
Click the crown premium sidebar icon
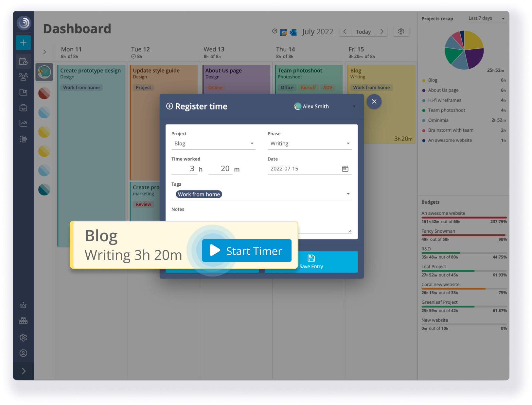click(x=23, y=305)
